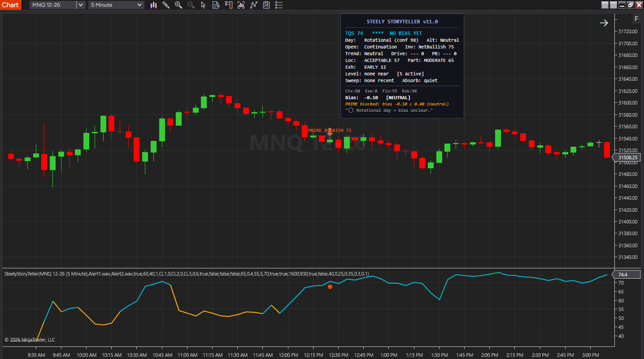Click the Ctx:88 score text

coord(352,91)
